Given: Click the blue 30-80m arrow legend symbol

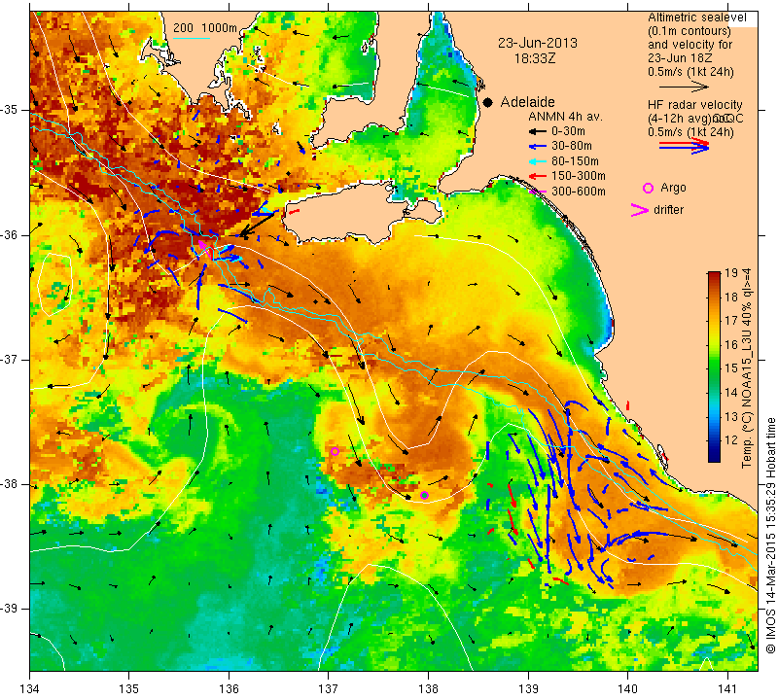Looking at the screenshot, I should coord(538,147).
